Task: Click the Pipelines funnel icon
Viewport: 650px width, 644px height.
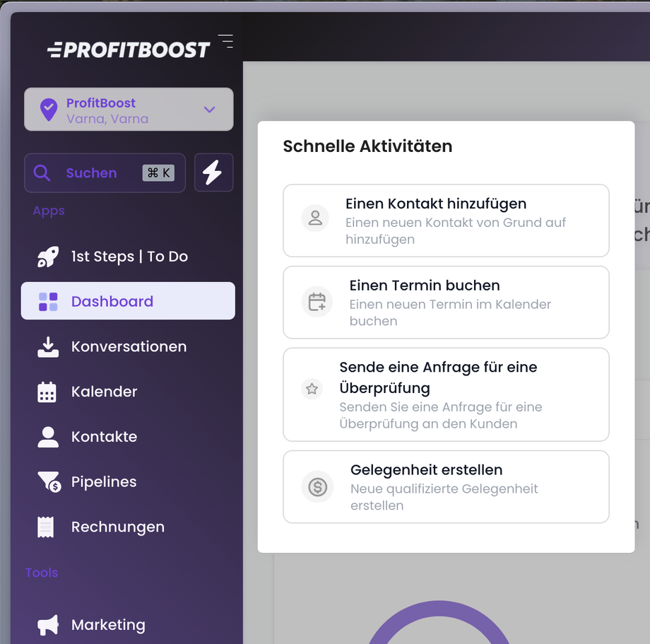Action: pos(48,482)
